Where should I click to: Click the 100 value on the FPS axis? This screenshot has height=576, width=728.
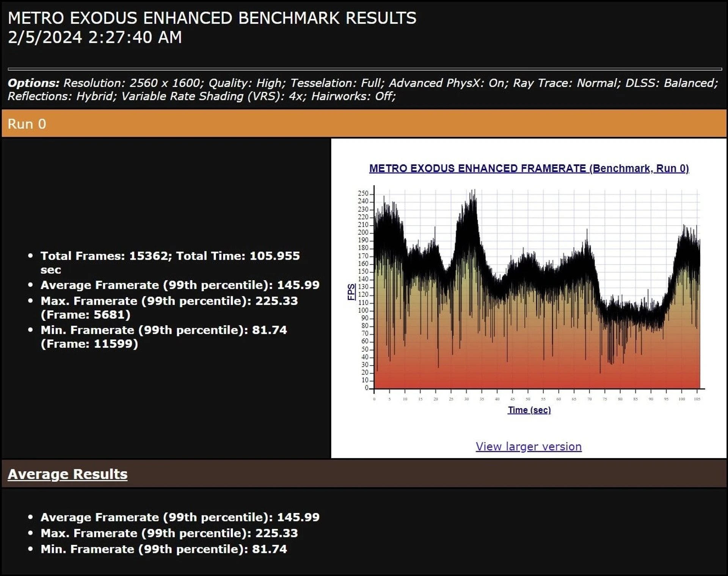363,310
